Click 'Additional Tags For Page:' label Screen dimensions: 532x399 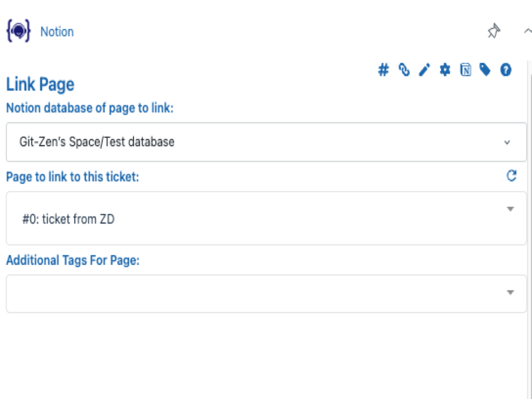pyautogui.click(x=73, y=260)
